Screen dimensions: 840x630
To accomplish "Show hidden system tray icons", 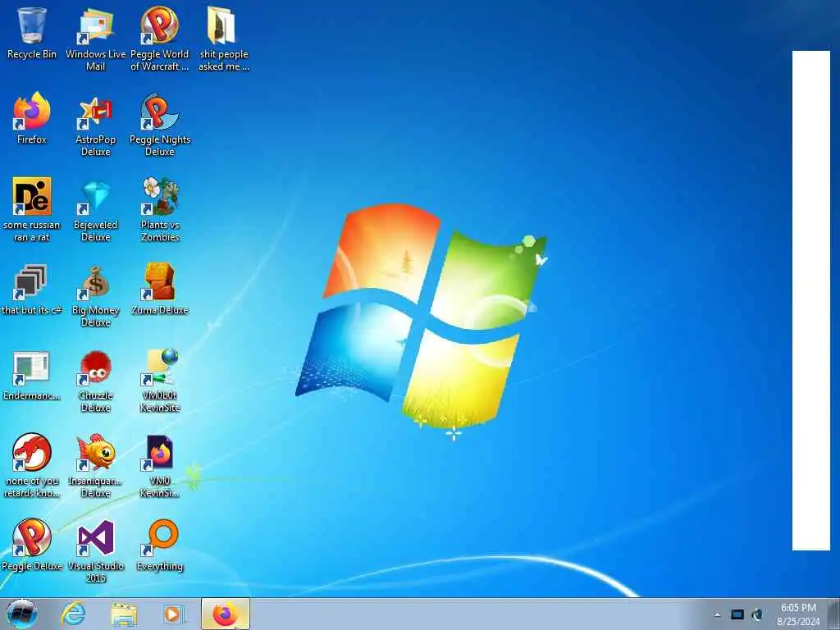I will (717, 614).
